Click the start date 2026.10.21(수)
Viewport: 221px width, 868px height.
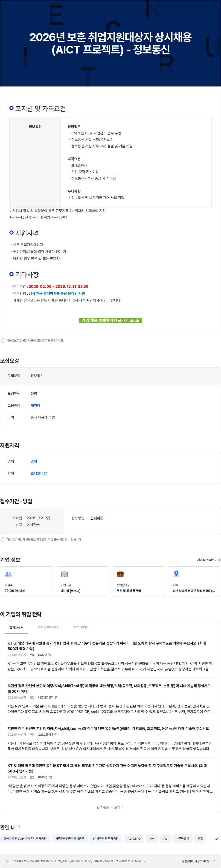click(38, 518)
